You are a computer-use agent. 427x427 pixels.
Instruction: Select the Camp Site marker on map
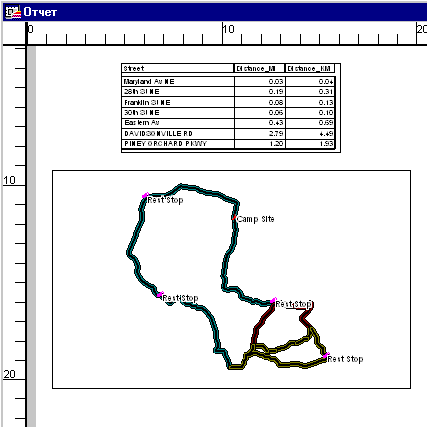pos(234,217)
